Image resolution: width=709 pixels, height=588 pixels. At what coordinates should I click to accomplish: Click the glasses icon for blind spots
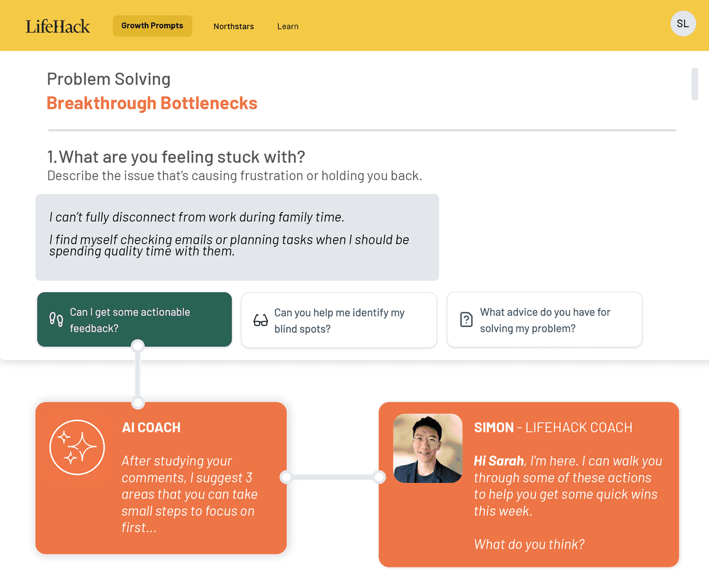click(261, 321)
